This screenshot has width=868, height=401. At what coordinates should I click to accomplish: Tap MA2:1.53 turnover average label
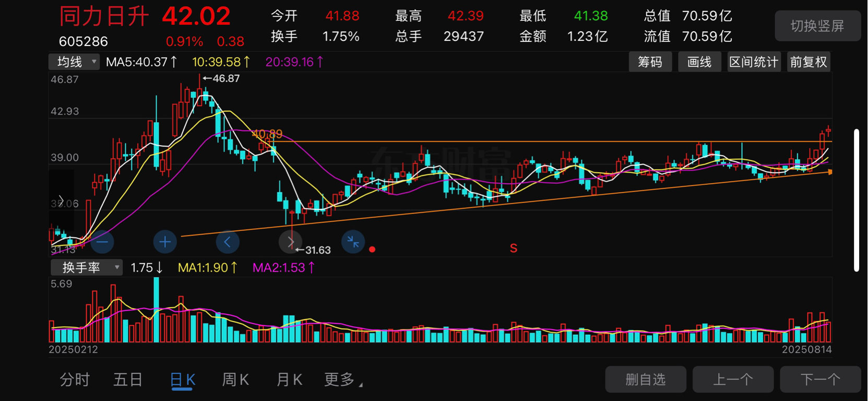pyautogui.click(x=283, y=268)
